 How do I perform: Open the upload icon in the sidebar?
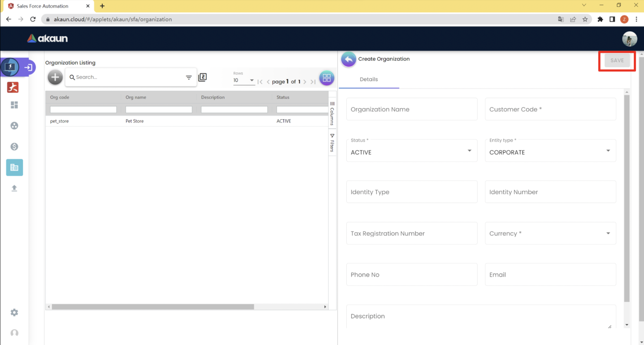(14, 188)
